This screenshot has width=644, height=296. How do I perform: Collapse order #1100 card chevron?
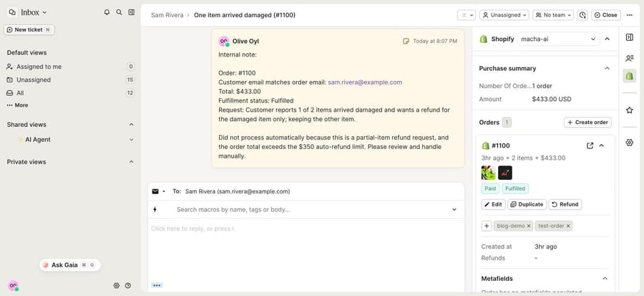pyautogui.click(x=602, y=145)
